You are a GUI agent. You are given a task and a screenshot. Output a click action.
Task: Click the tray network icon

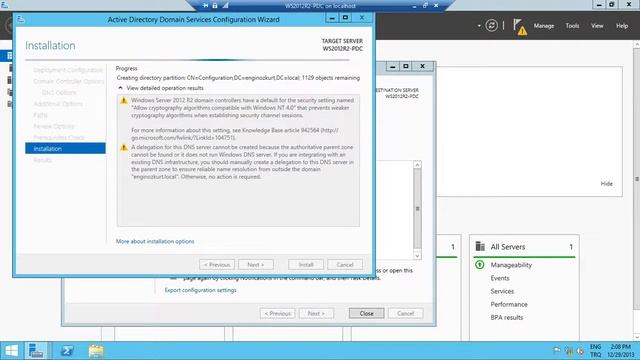click(569, 351)
